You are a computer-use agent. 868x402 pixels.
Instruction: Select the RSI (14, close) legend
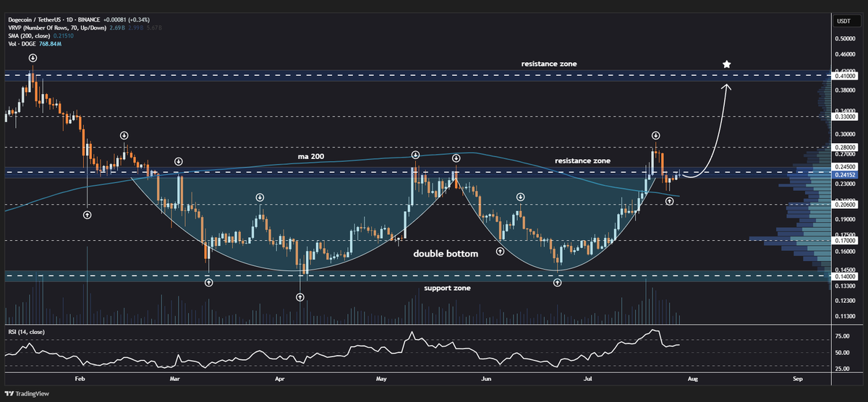26,332
